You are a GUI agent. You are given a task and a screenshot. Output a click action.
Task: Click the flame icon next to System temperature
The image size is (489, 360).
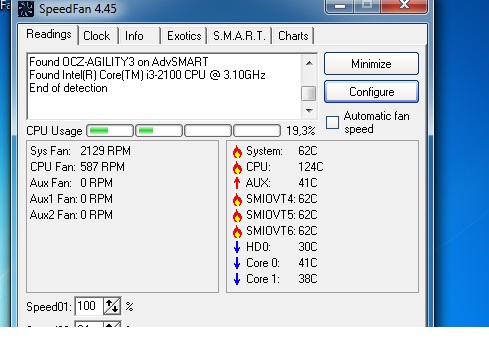tap(237, 151)
